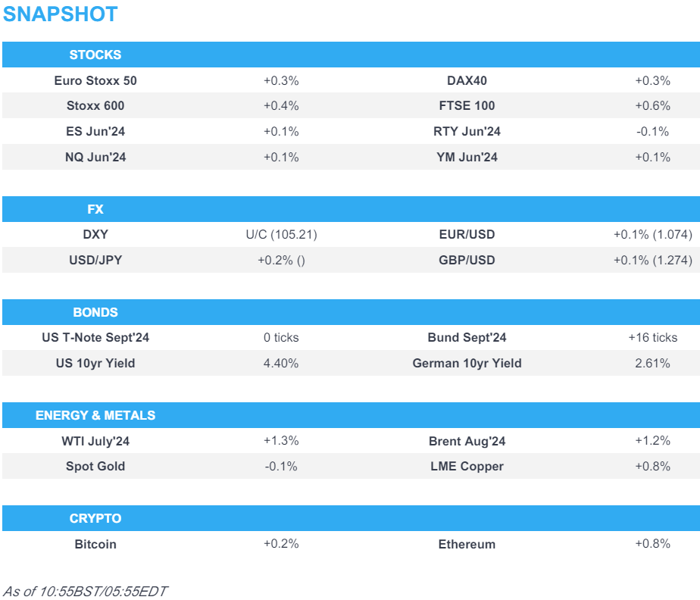The image size is (700, 600).
Task: Click the GBP/USD +0.1% (1.274) value
Action: [652, 261]
